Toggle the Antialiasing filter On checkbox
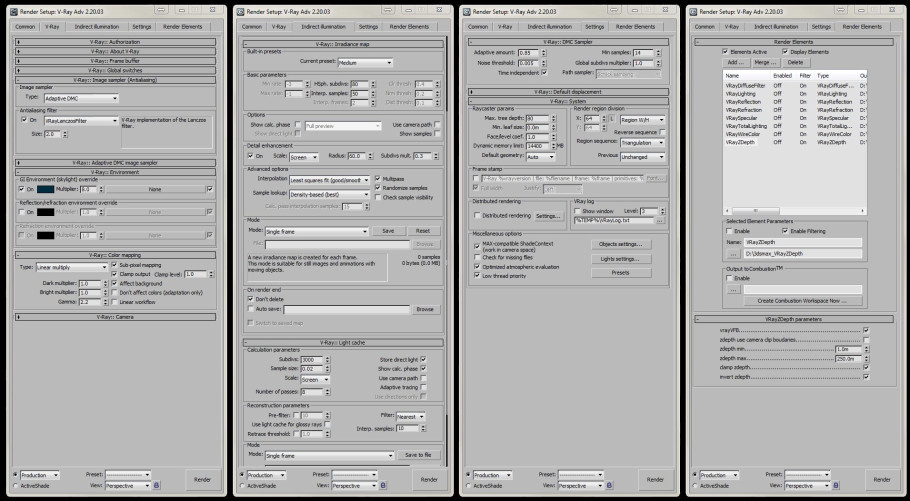910x501 pixels. (x=24, y=120)
